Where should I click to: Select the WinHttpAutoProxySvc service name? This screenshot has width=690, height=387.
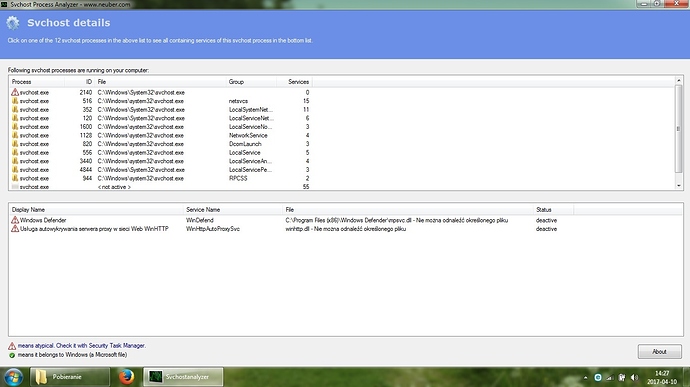[x=213, y=229]
